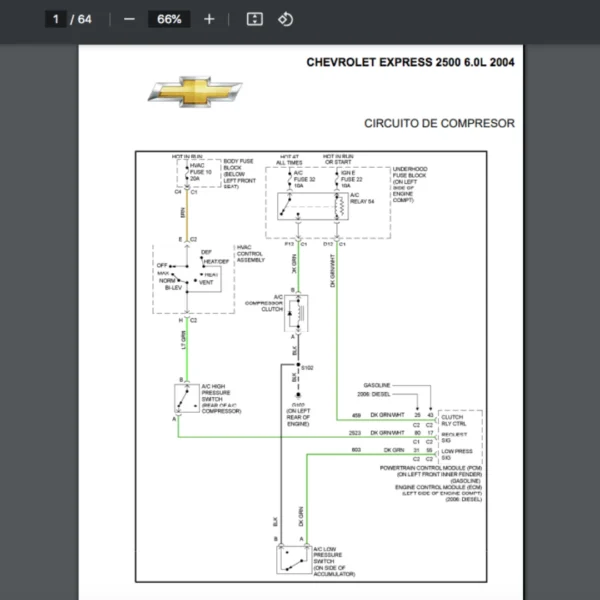The height and width of the screenshot is (600, 600).
Task: Click the IGN E Fuse 22 label
Action: point(352,176)
